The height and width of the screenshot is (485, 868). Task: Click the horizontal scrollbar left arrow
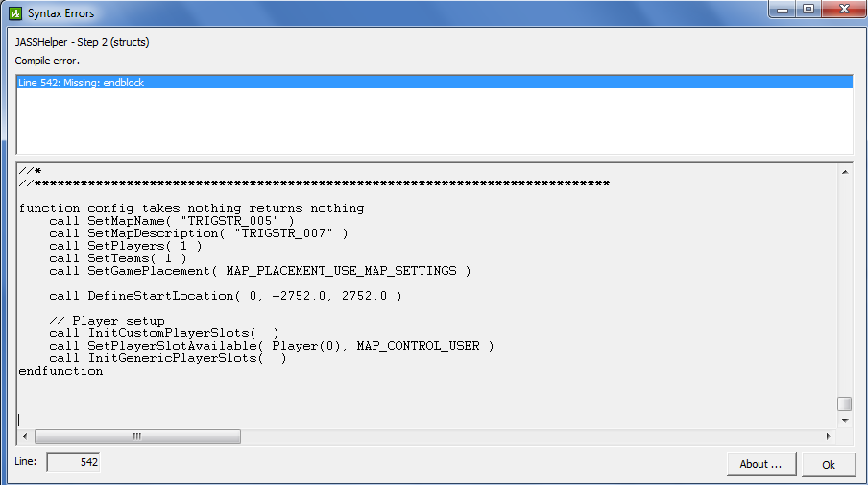(25, 436)
